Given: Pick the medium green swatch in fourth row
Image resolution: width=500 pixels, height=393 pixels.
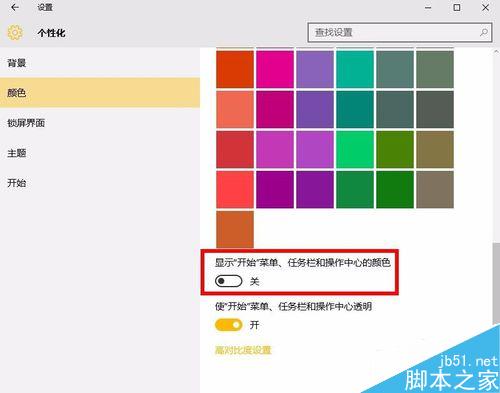Looking at the screenshot, I should click(355, 189).
